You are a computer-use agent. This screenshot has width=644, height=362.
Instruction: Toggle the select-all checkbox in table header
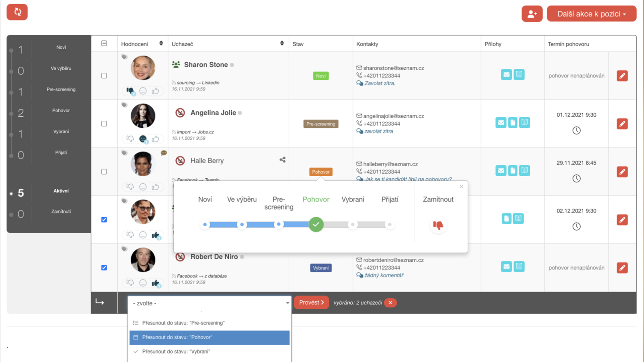(104, 43)
